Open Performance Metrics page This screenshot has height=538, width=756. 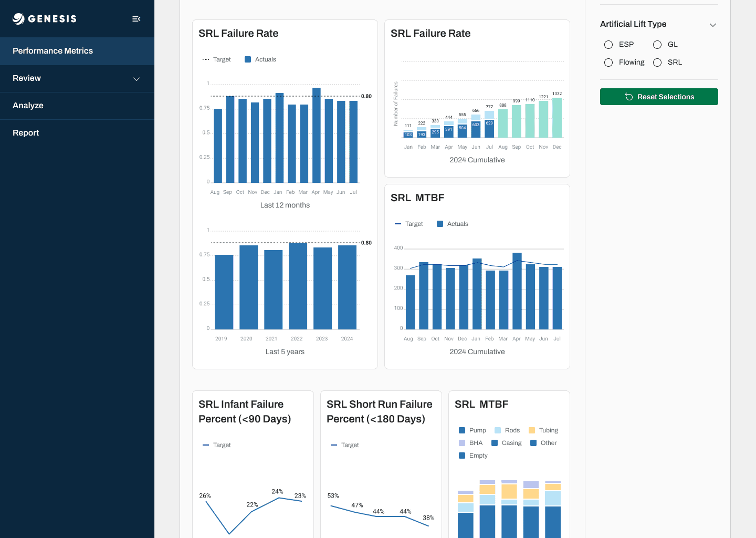click(77, 51)
